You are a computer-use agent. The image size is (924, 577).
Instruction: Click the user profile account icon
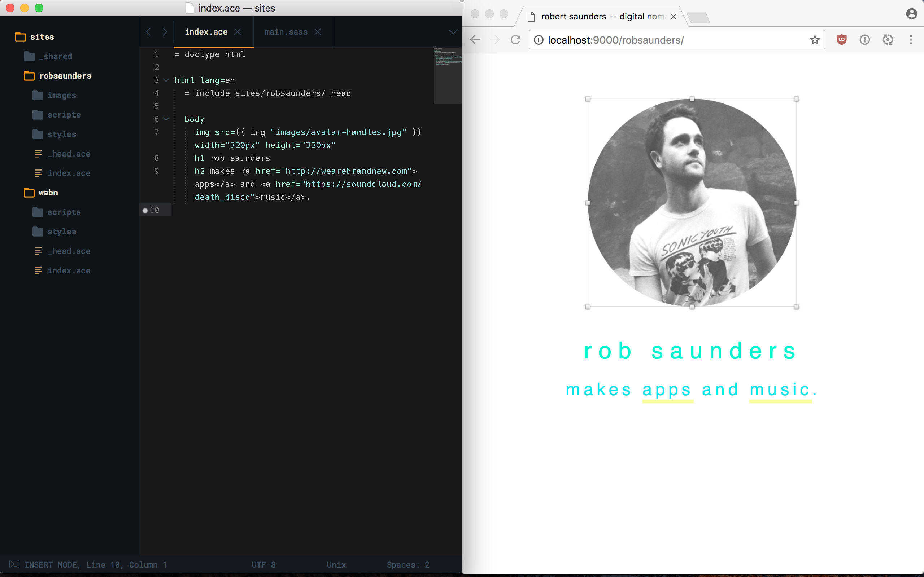913,15
